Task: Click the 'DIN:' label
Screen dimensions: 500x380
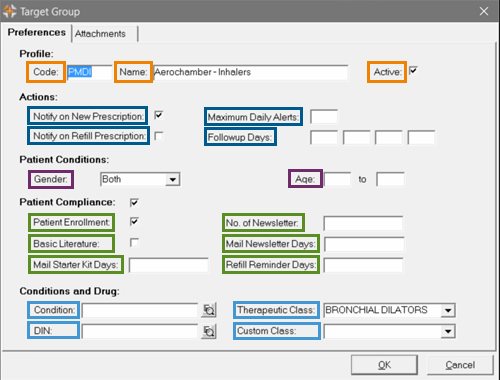Action: click(43, 331)
